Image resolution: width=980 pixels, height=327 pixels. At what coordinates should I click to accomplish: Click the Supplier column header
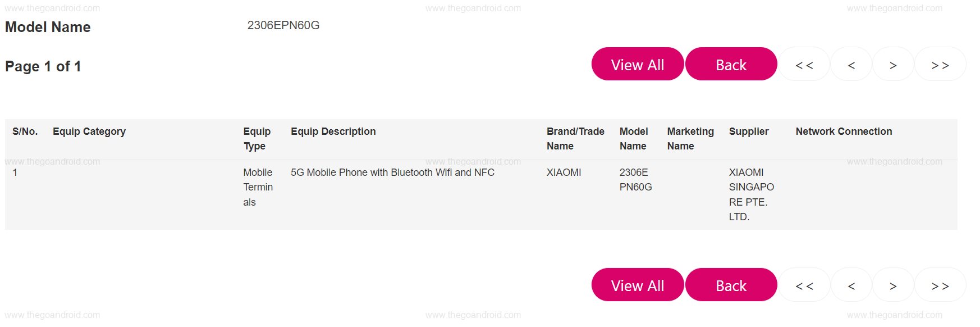pos(749,131)
